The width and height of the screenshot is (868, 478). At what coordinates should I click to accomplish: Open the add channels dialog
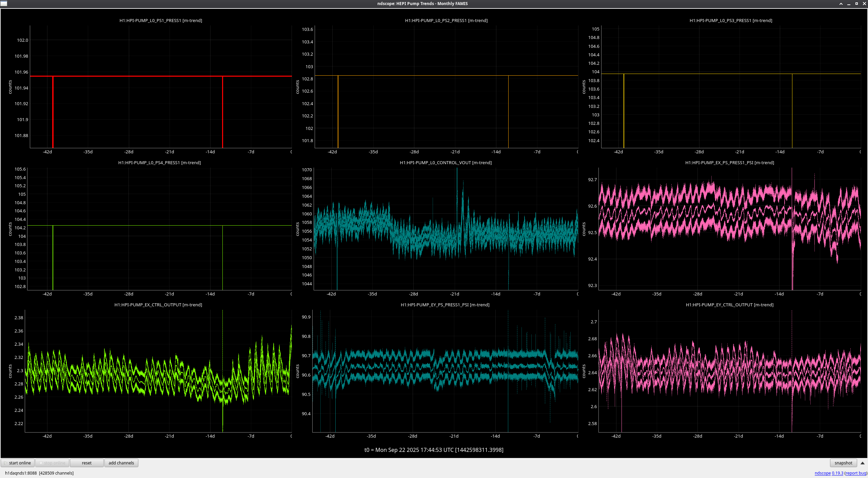point(121,463)
